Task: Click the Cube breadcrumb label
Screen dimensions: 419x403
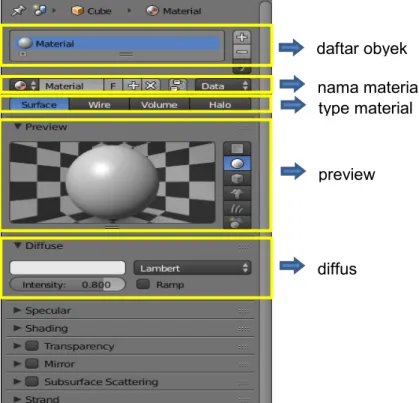Action: pos(99,11)
